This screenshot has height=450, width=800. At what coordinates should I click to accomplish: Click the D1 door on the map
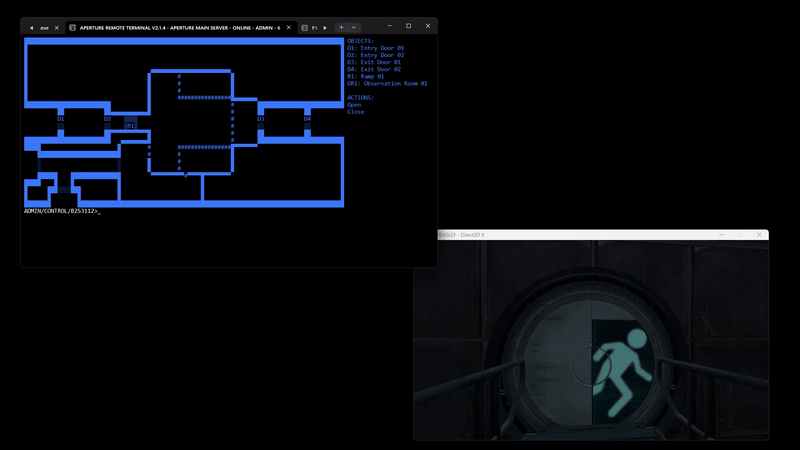tap(61, 119)
